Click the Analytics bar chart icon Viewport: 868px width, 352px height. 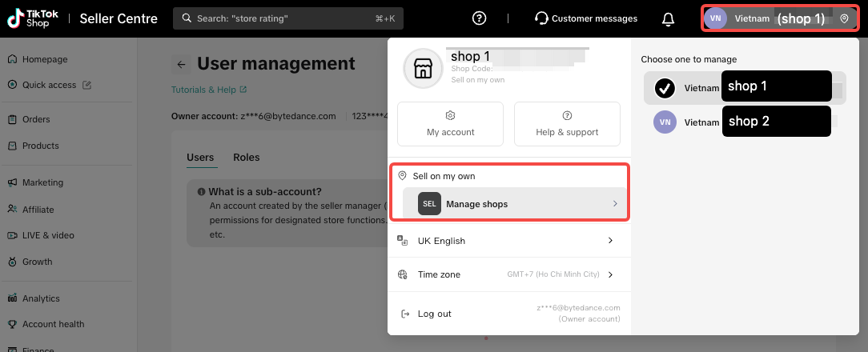tap(12, 298)
